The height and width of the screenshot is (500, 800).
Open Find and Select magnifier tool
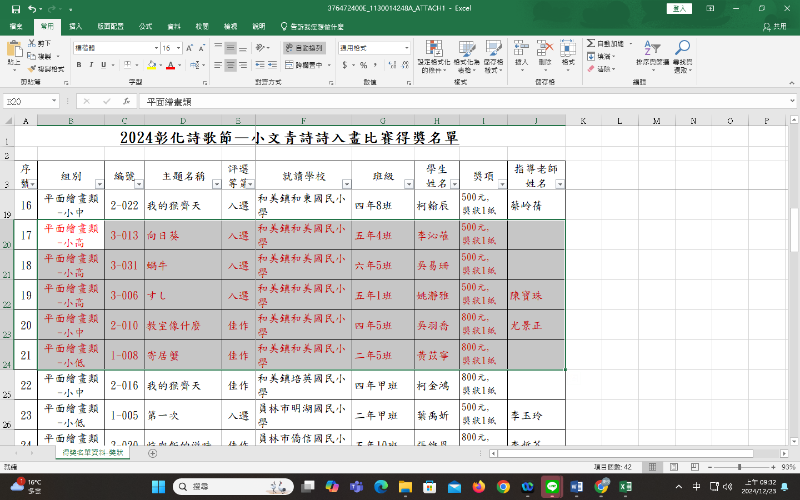[682, 52]
